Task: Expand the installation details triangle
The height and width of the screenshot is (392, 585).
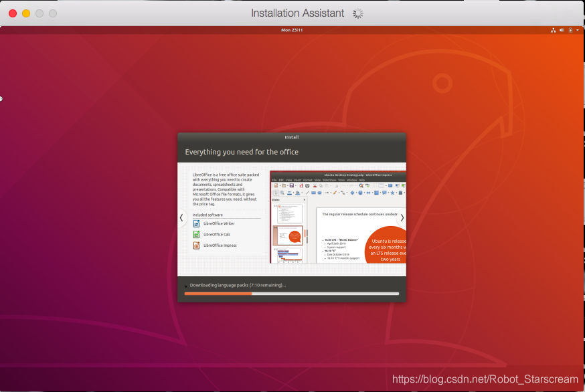Action: click(186, 286)
